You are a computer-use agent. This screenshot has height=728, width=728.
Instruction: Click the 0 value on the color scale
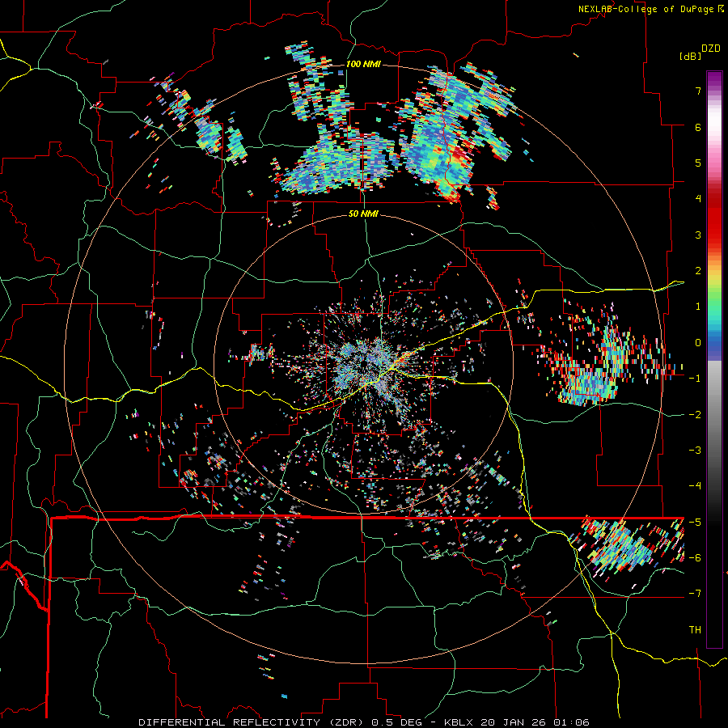pos(698,343)
